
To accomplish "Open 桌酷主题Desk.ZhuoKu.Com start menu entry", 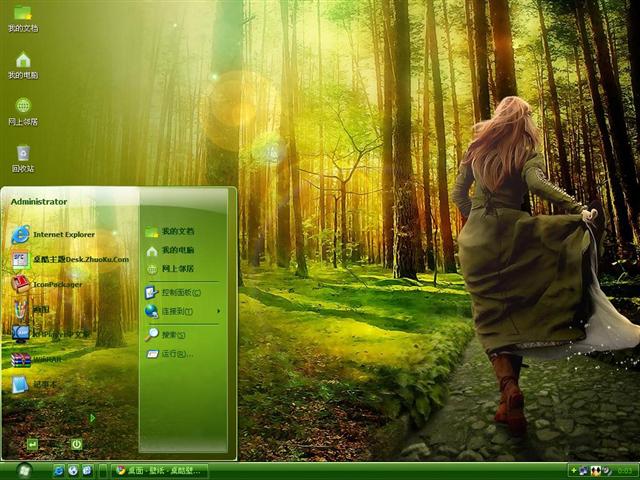I will (70, 260).
